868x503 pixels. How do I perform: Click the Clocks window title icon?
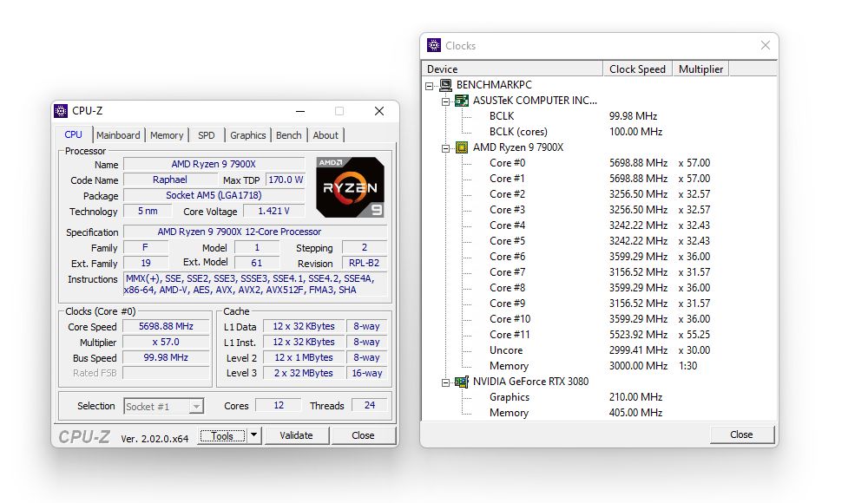click(x=434, y=45)
